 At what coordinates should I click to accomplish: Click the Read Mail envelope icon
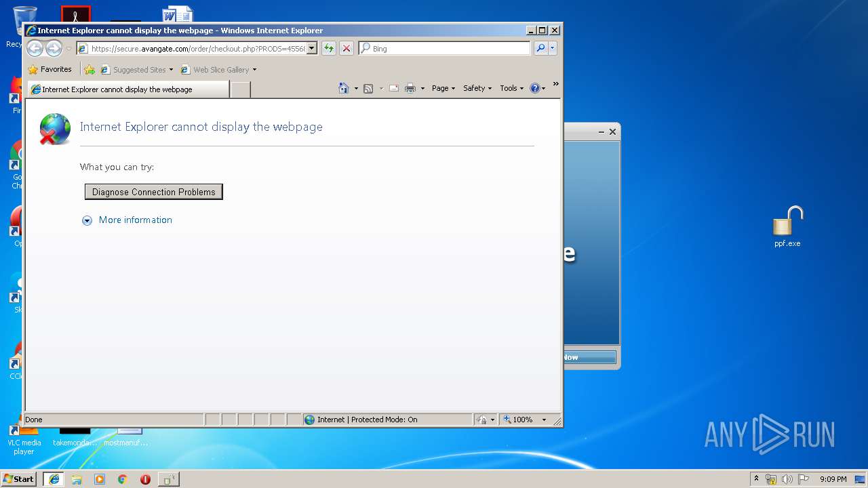(394, 88)
